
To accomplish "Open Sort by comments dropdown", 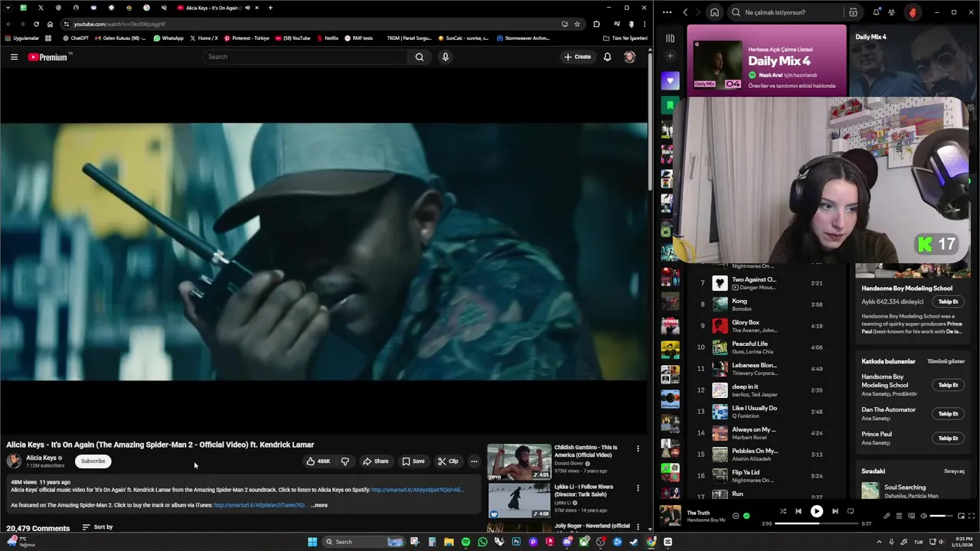I will 97,527.
